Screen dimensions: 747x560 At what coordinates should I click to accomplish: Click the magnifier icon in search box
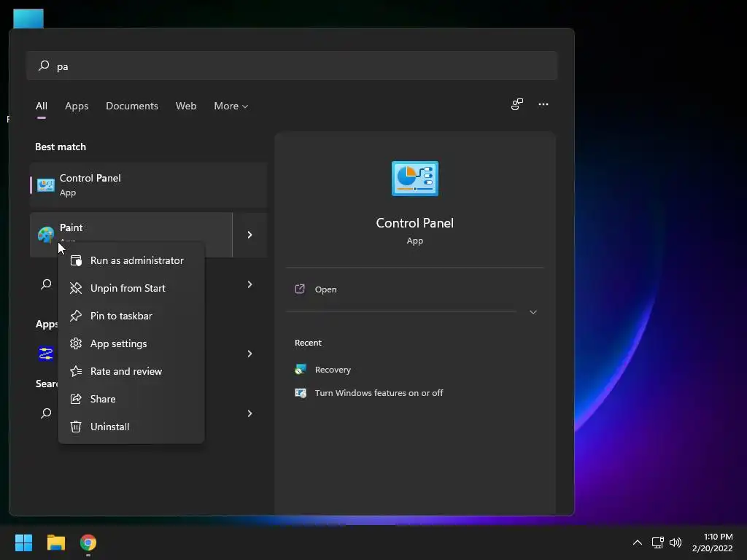44,66
